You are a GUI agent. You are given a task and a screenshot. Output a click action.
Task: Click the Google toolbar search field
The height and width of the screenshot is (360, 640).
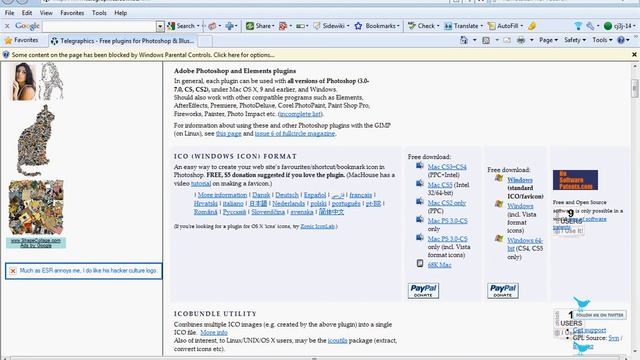[99, 26]
